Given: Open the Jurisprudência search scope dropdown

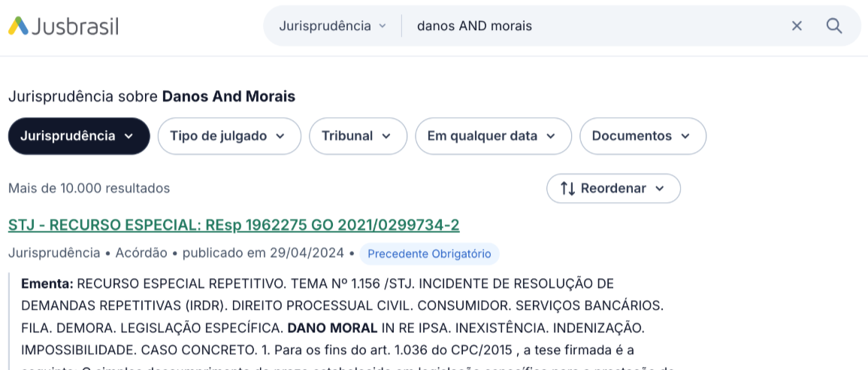Looking at the screenshot, I should (332, 26).
